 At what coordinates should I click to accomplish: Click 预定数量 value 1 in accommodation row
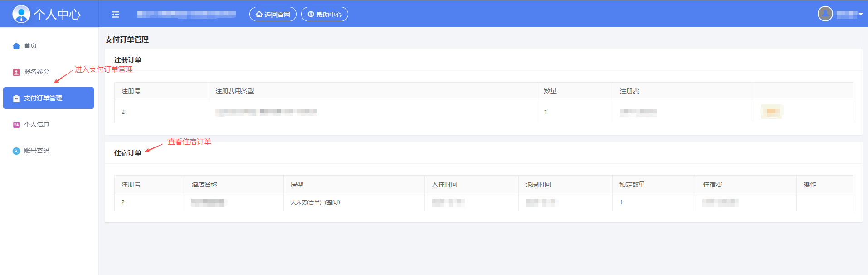click(621, 202)
